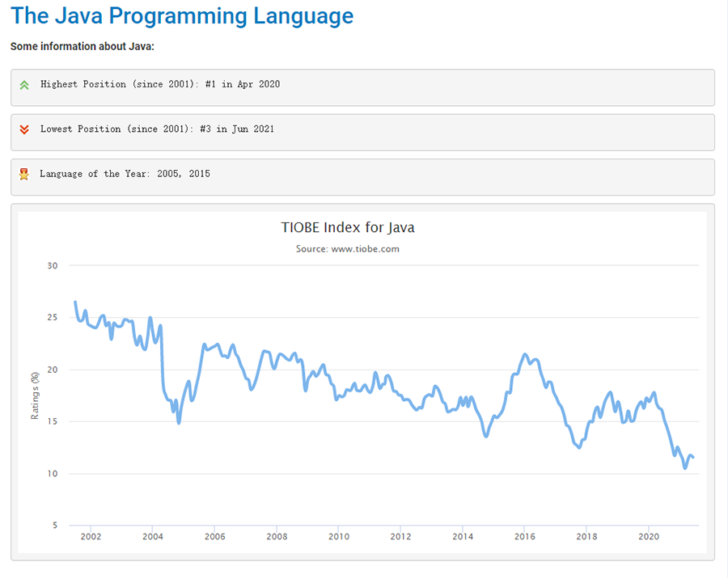Image resolution: width=728 pixels, height=579 pixels.
Task: Click the Language of the Year medal icon
Action: click(23, 174)
